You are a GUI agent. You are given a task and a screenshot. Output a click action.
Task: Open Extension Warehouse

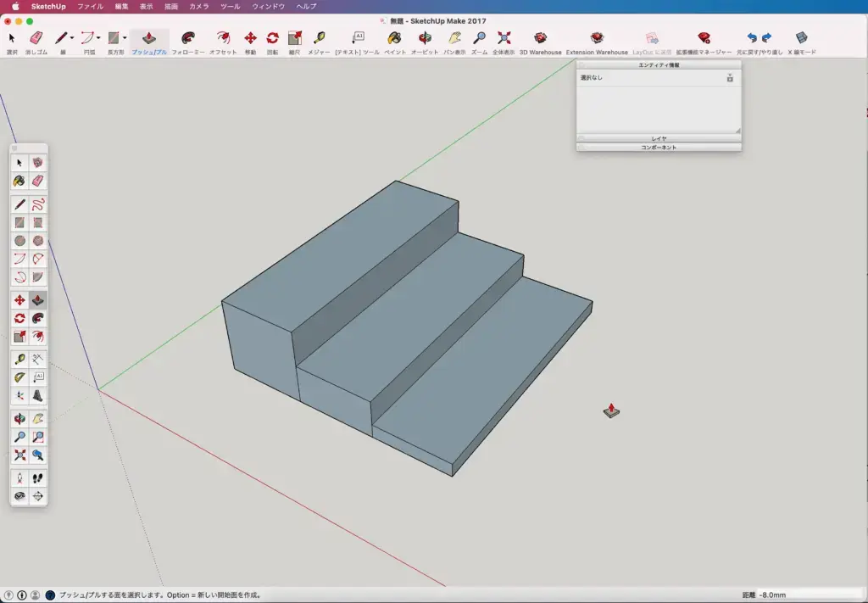pos(597,42)
